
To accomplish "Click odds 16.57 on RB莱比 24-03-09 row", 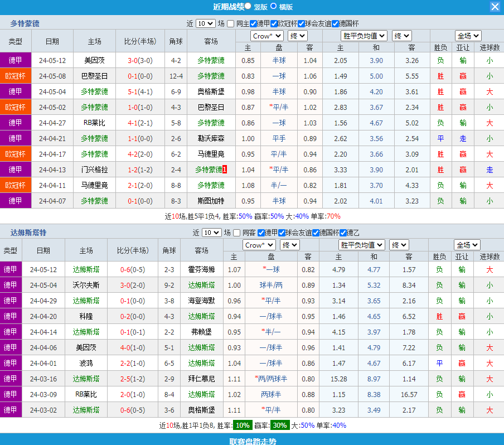I will click(409, 394).
